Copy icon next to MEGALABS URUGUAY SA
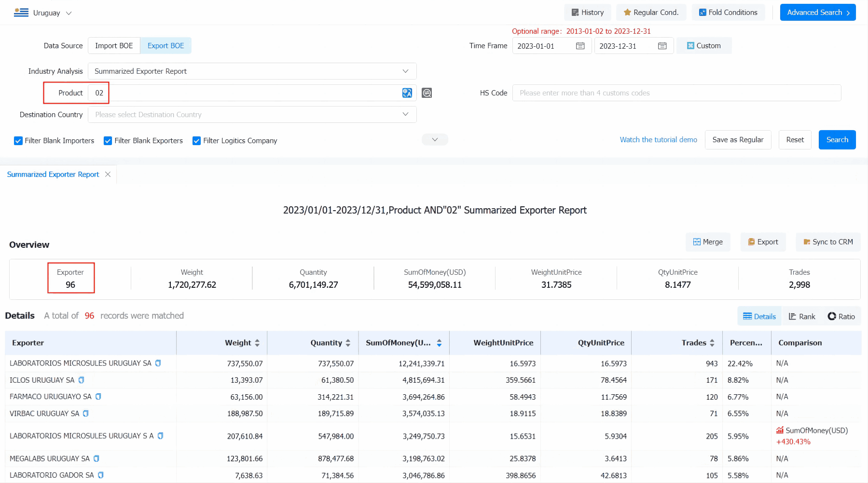Image resolution: width=868 pixels, height=483 pixels. 96,458
